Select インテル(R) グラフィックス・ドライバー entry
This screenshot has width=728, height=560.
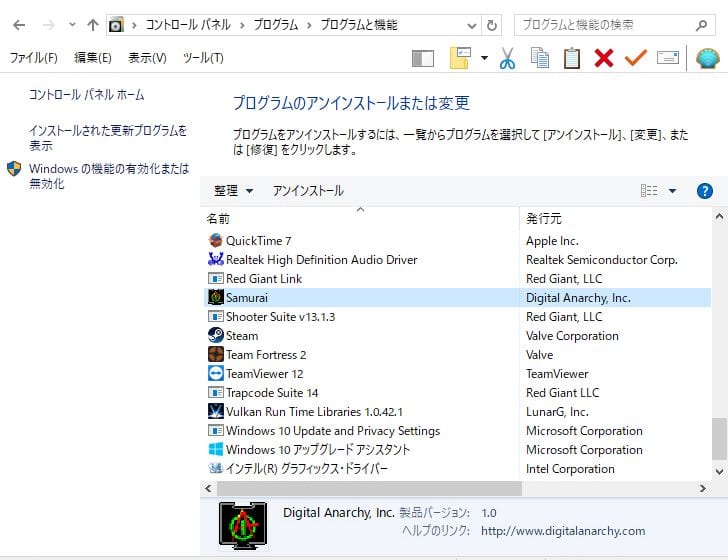(457, 469)
